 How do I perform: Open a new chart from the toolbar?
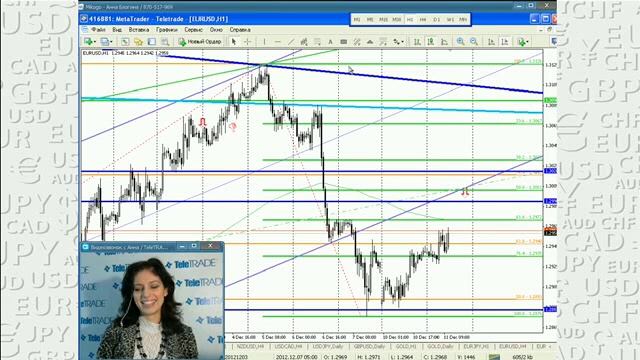[88, 42]
